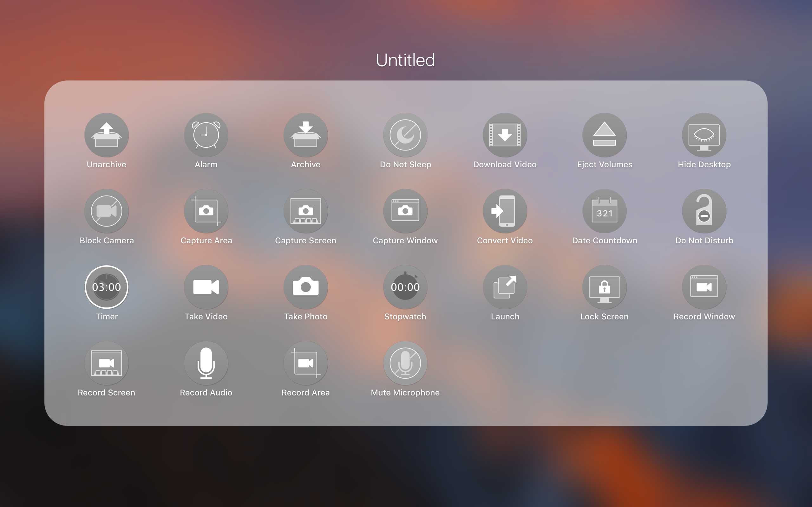The image size is (812, 507).
Task: Click the highlighted 03:00 Timer
Action: 106,287
